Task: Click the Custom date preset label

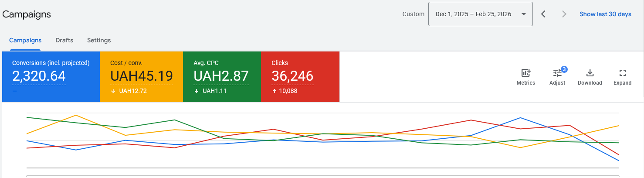Action: 413,14
